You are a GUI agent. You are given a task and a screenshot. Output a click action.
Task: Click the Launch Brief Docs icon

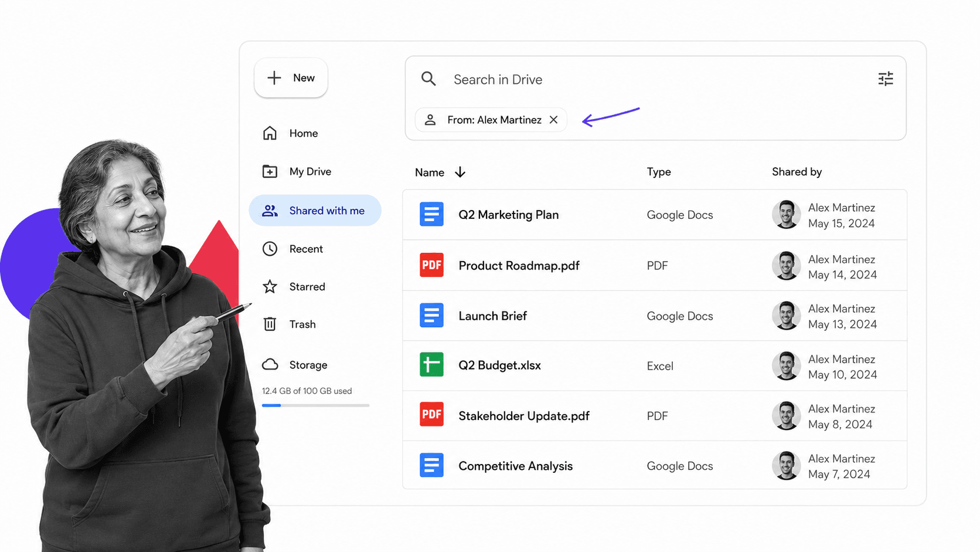pyautogui.click(x=431, y=316)
